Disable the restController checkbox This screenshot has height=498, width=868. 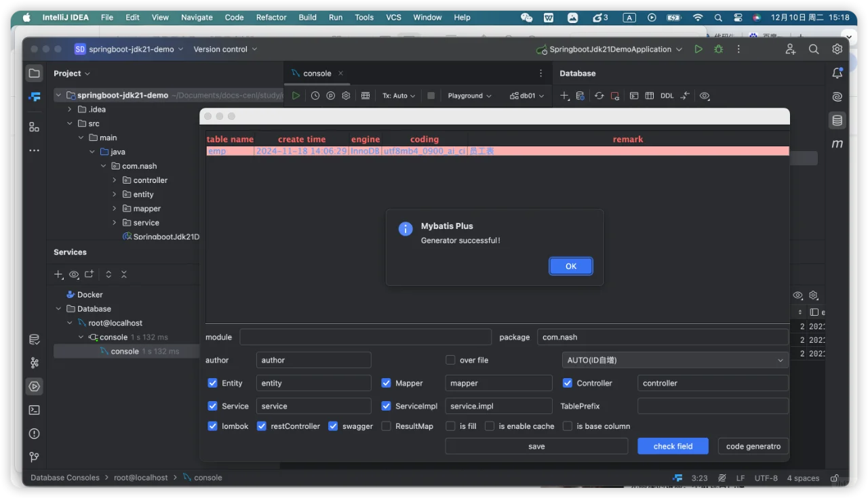[x=262, y=427]
